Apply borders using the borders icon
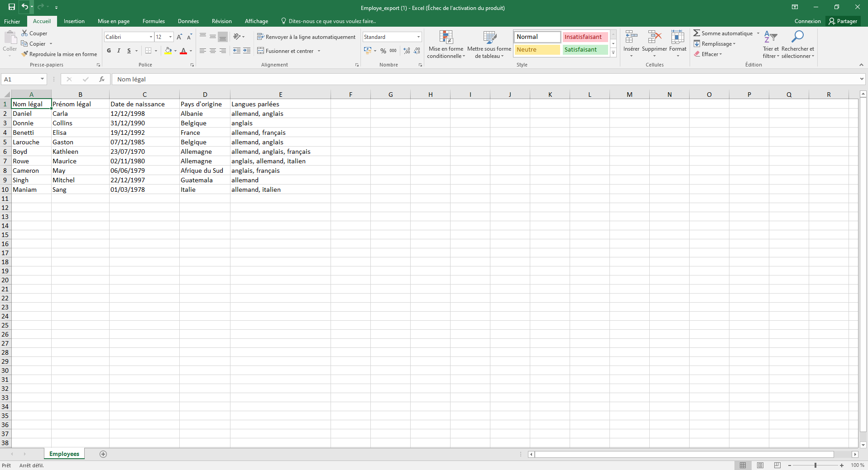The height and width of the screenshot is (470, 868). coord(148,51)
